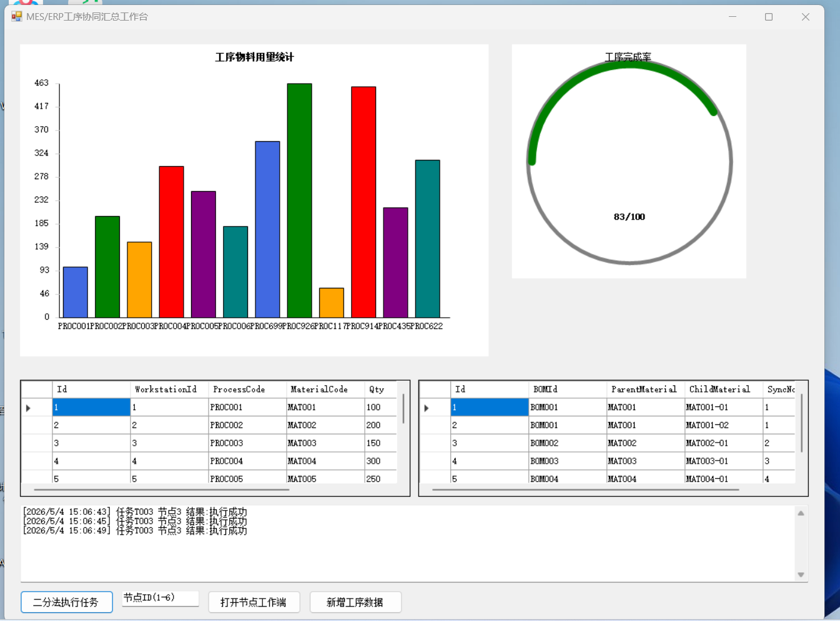Click the SyncNo column header in the BOM table
The image size is (840, 621).
(779, 389)
